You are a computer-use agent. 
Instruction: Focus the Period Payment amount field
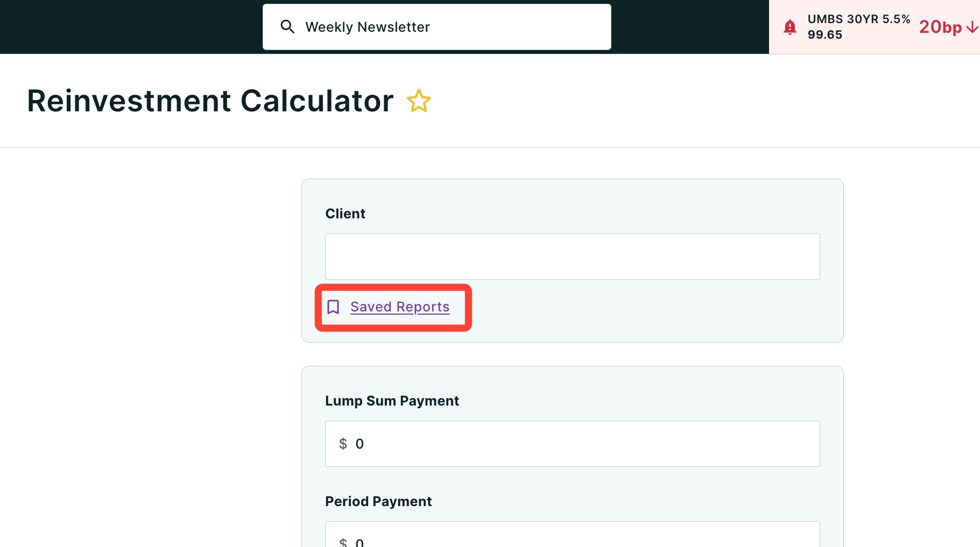[x=572, y=534]
